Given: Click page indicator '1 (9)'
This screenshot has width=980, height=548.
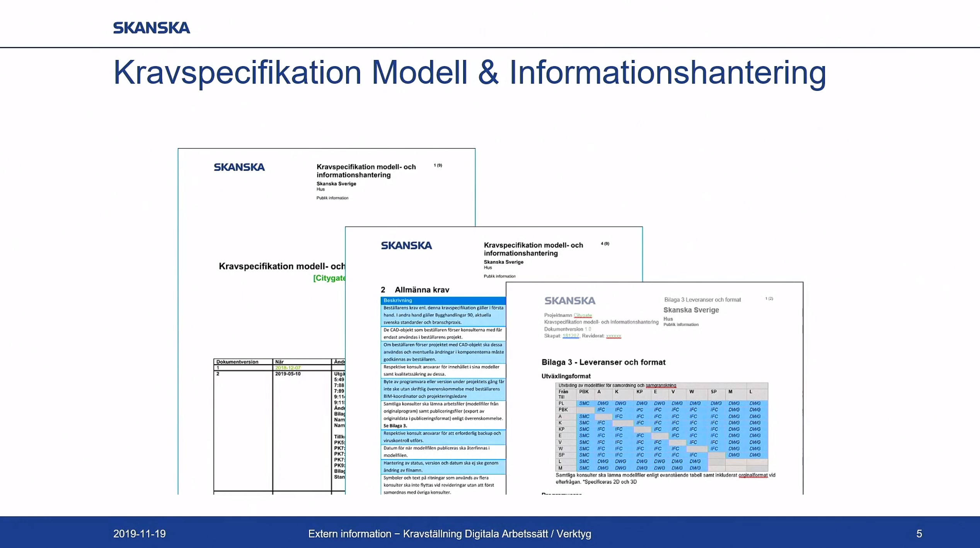Looking at the screenshot, I should click(x=438, y=166).
